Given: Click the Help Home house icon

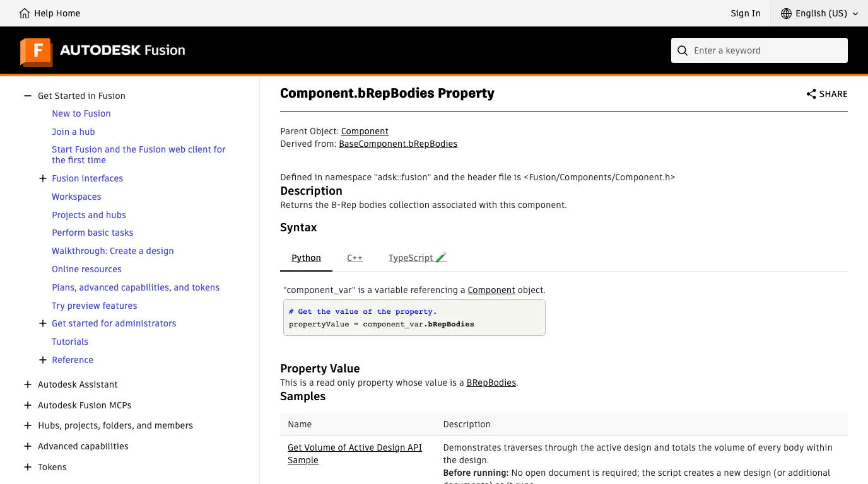Looking at the screenshot, I should (x=25, y=13).
